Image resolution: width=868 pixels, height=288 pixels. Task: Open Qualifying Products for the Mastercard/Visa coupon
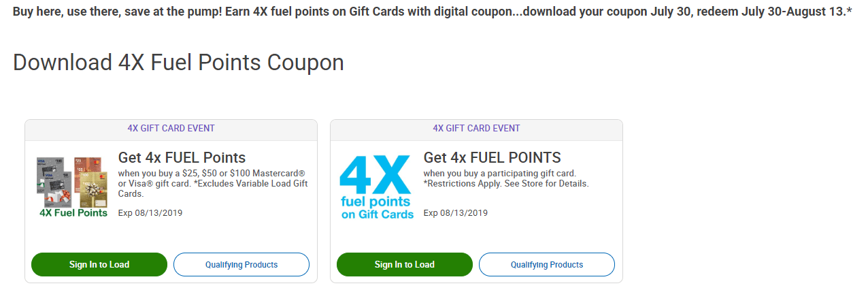coord(241,264)
